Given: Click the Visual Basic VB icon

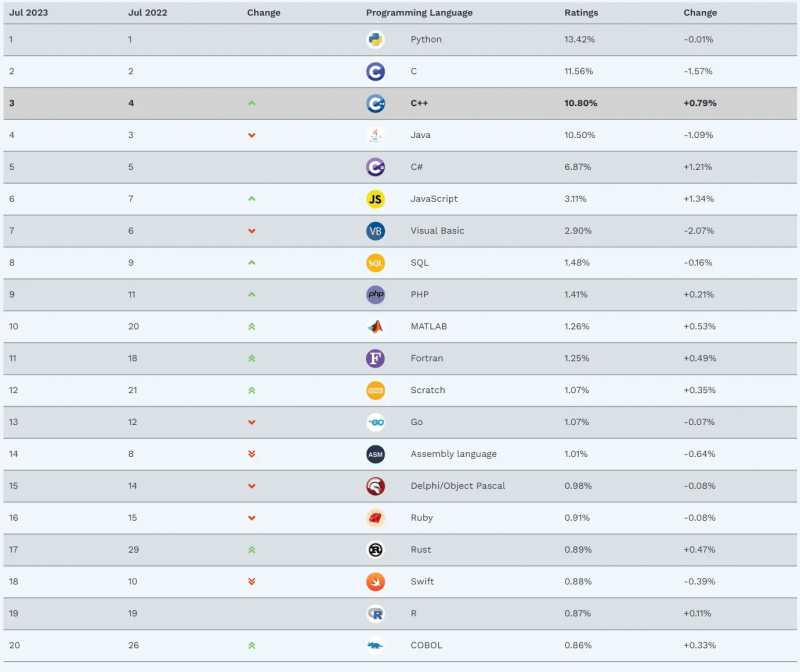Looking at the screenshot, I should pyautogui.click(x=376, y=231).
